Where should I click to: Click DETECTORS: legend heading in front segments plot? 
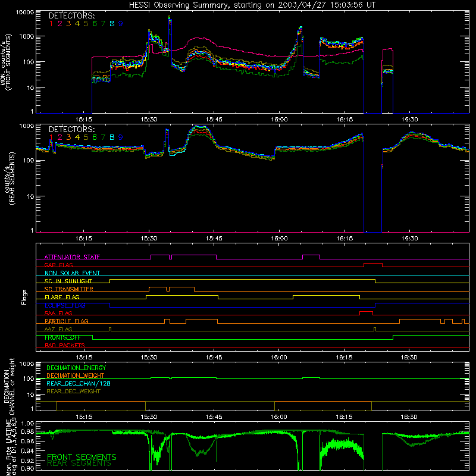pos(72,16)
